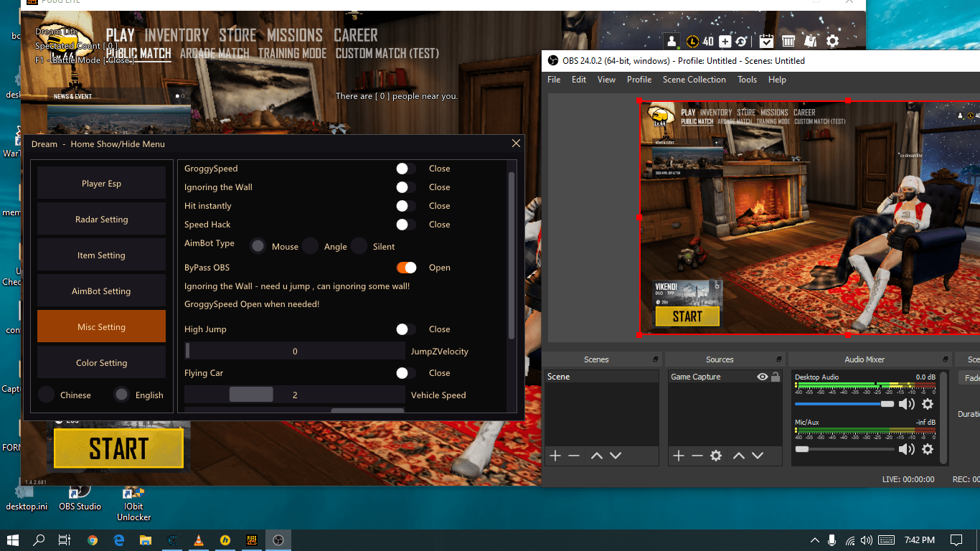The image size is (980, 551).
Task: Open the OBS Studio desktop shortcut
Action: coord(80,497)
